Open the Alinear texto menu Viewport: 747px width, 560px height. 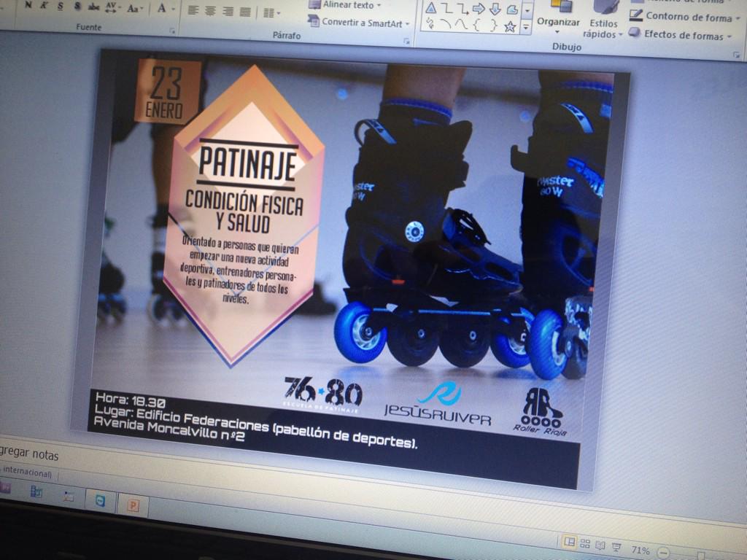[x=345, y=5]
